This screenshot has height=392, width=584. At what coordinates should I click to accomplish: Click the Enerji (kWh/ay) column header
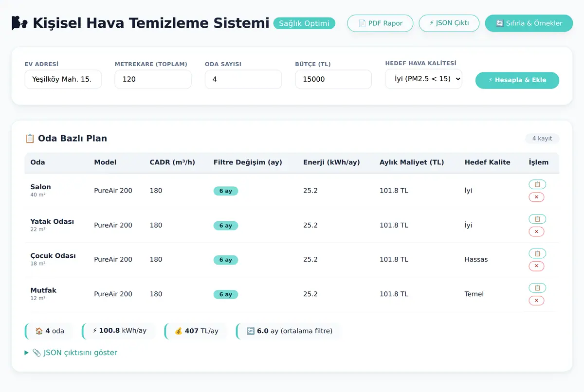click(x=331, y=162)
